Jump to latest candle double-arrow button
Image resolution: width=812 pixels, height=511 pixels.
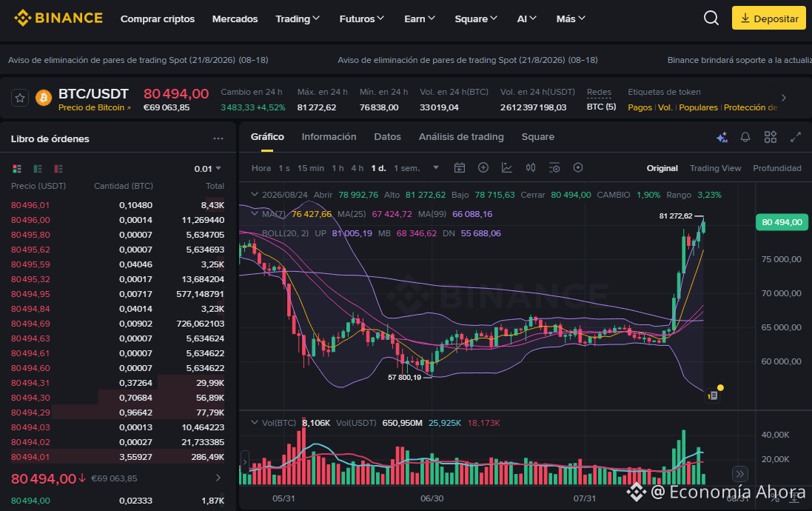click(740, 474)
